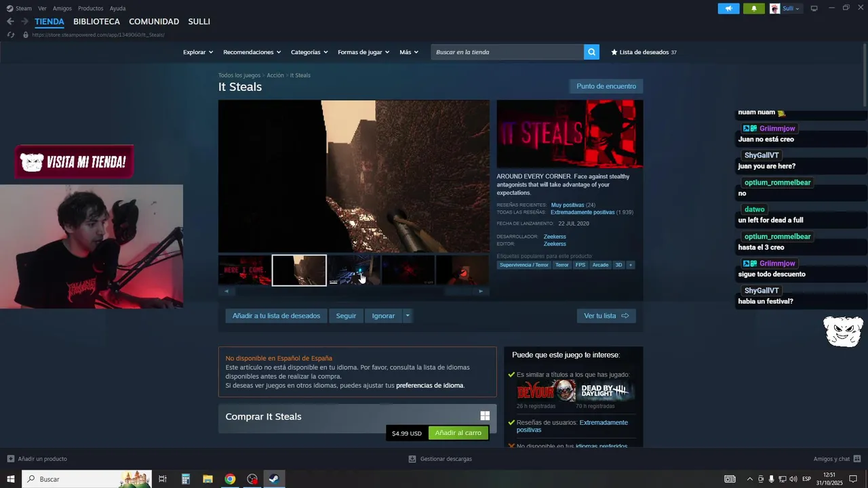Reload the store page
868x488 pixels.
(x=11, y=35)
